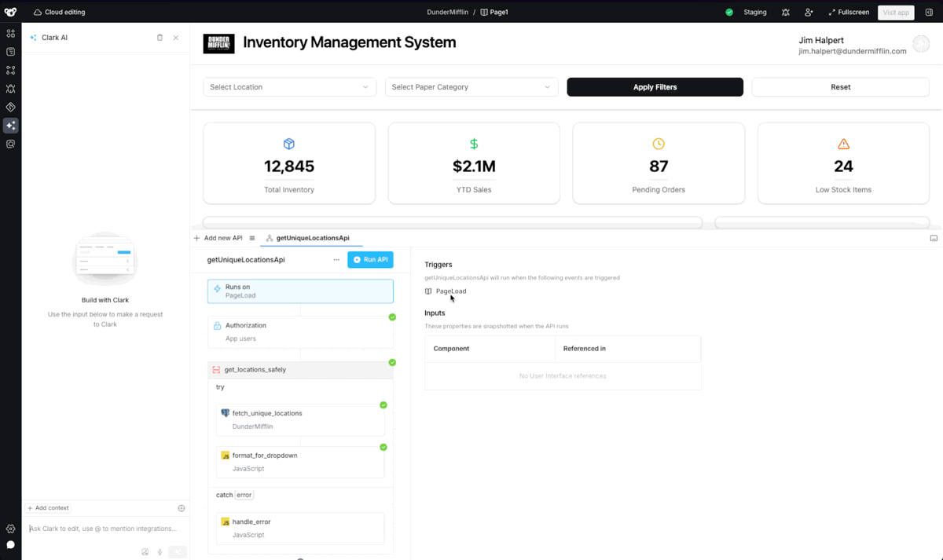The height and width of the screenshot is (560, 943).
Task: Open the three-dot menu beside getUniqueLocationsApi
Action: pos(336,260)
